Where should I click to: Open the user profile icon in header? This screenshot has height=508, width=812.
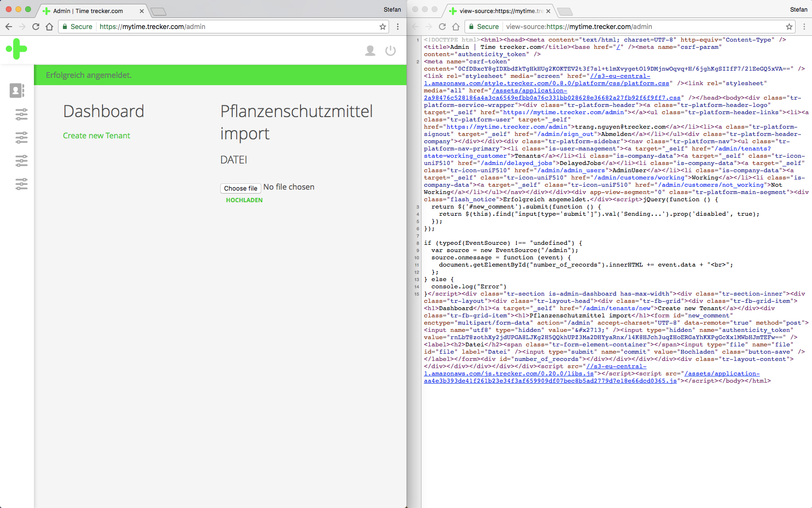(370, 50)
